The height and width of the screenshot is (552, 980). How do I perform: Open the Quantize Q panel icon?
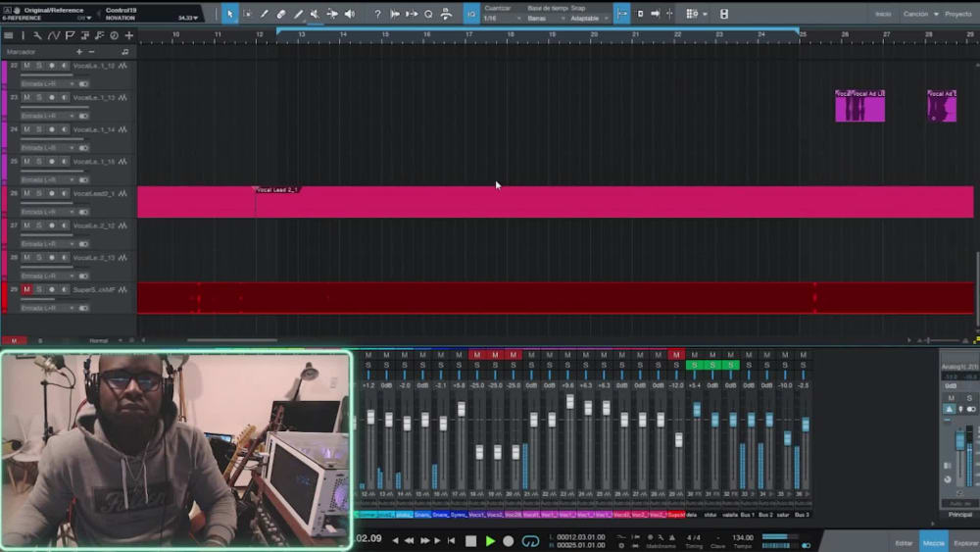pos(429,14)
